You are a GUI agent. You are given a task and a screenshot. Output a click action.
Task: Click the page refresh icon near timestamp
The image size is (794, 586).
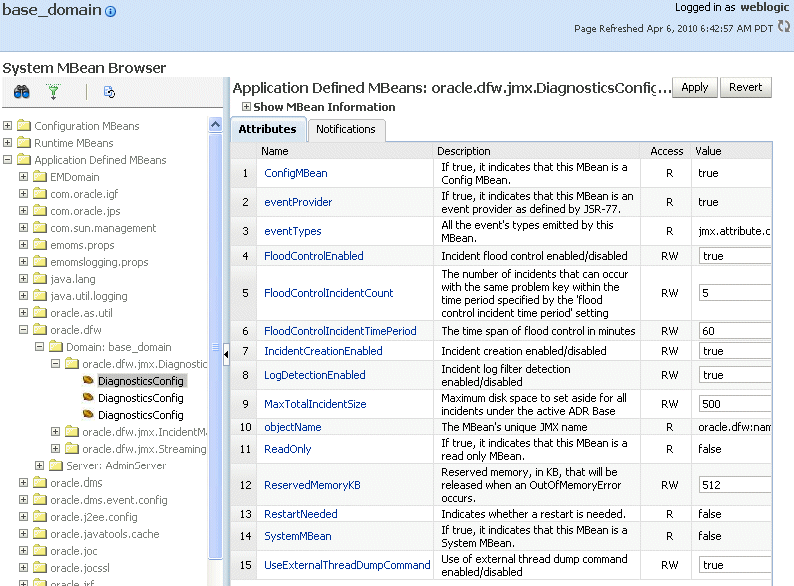783,26
